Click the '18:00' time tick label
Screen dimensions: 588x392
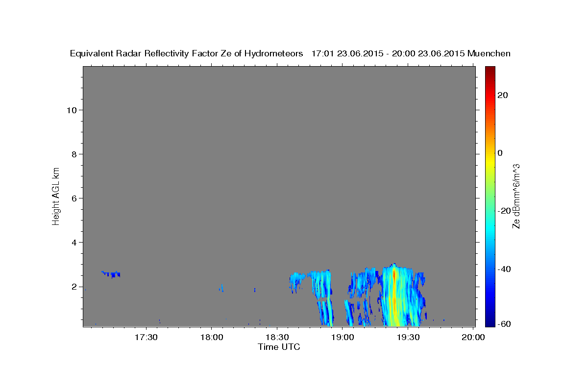click(211, 337)
